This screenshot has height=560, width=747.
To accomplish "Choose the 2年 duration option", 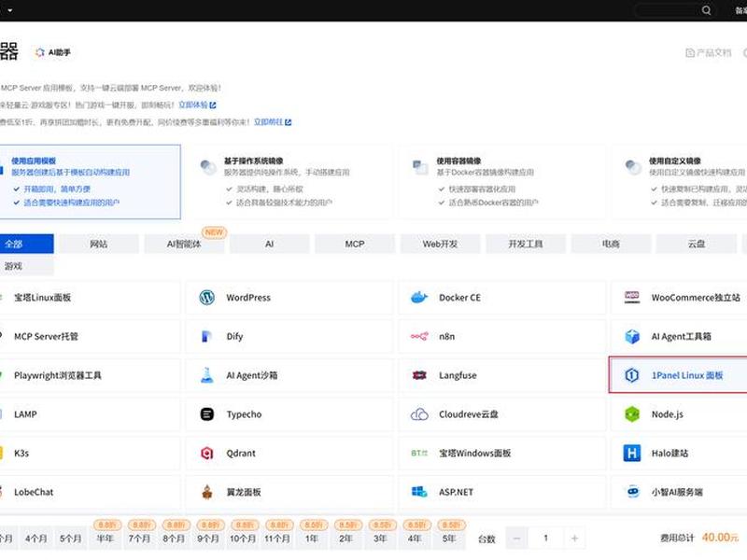I will 345,539.
